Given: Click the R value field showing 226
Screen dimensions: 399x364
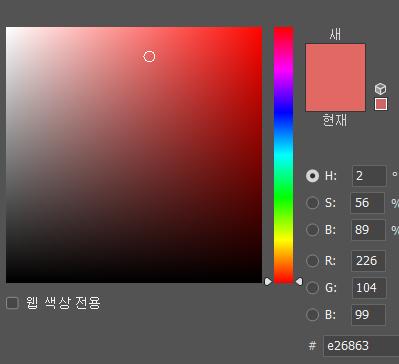Looking at the screenshot, I should coord(368,261).
